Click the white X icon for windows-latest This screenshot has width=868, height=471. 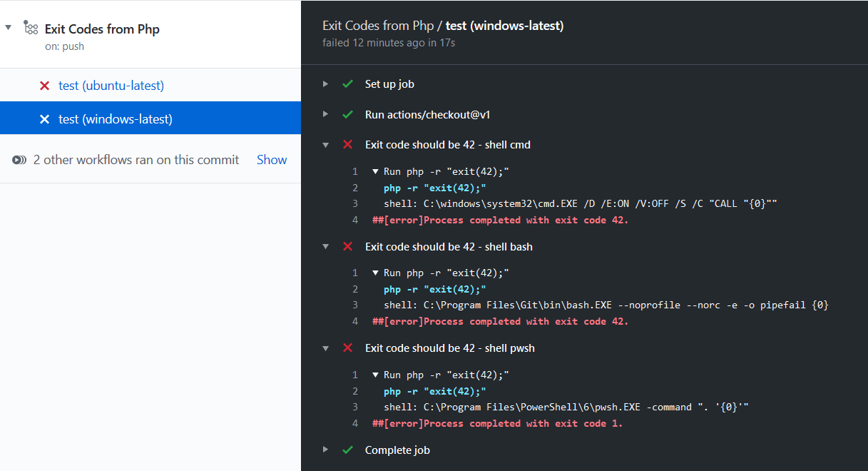click(44, 119)
